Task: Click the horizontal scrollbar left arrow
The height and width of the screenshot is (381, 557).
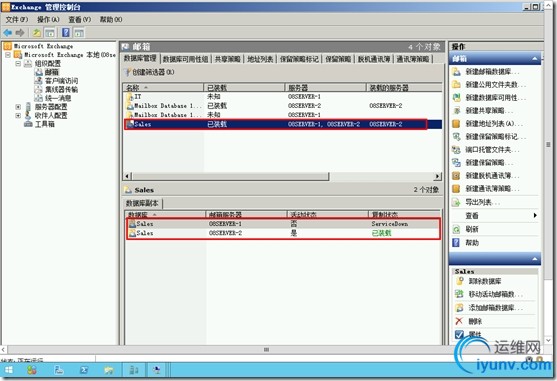Action: point(127,176)
